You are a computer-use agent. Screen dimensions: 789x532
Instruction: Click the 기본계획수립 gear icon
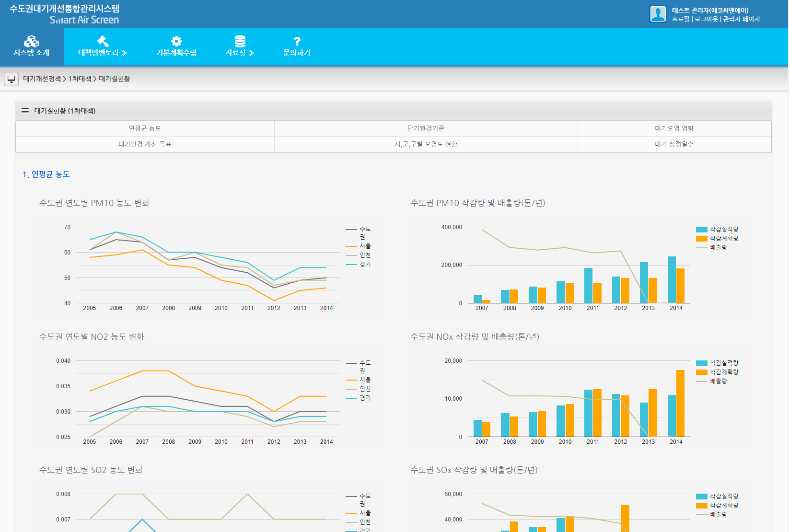pos(176,41)
